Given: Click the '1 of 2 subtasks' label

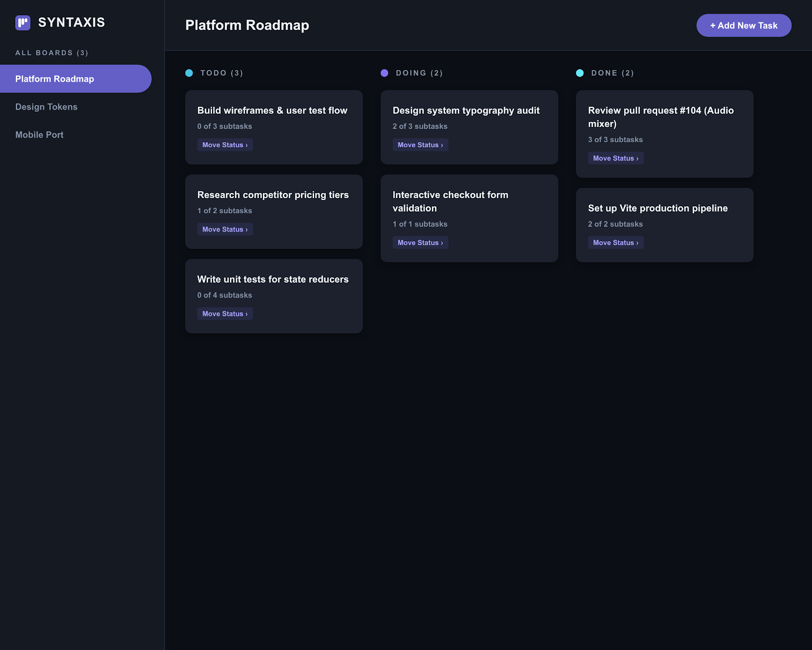Looking at the screenshot, I should click(x=225, y=211).
